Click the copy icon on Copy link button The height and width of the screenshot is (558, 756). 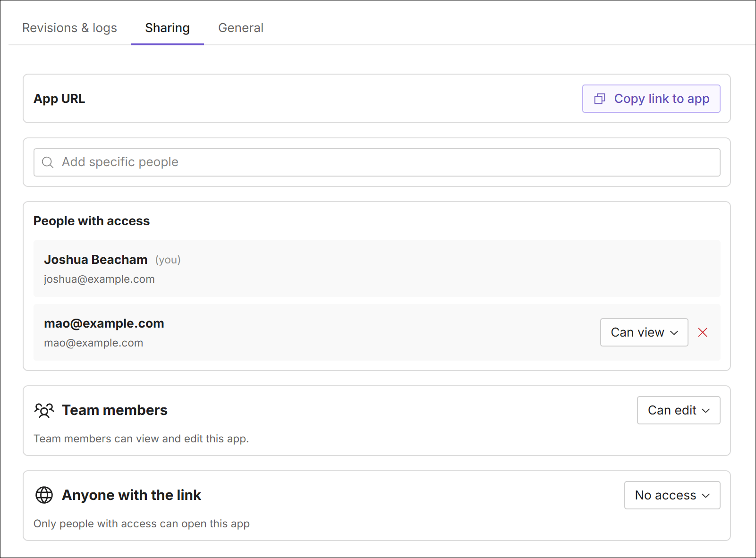pyautogui.click(x=600, y=99)
